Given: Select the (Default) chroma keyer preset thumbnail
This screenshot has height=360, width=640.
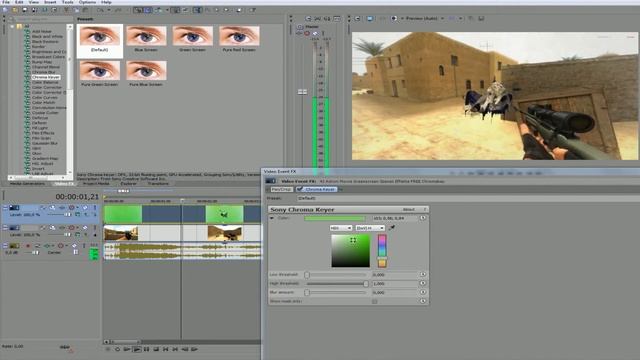Looking at the screenshot, I should 100,40.
